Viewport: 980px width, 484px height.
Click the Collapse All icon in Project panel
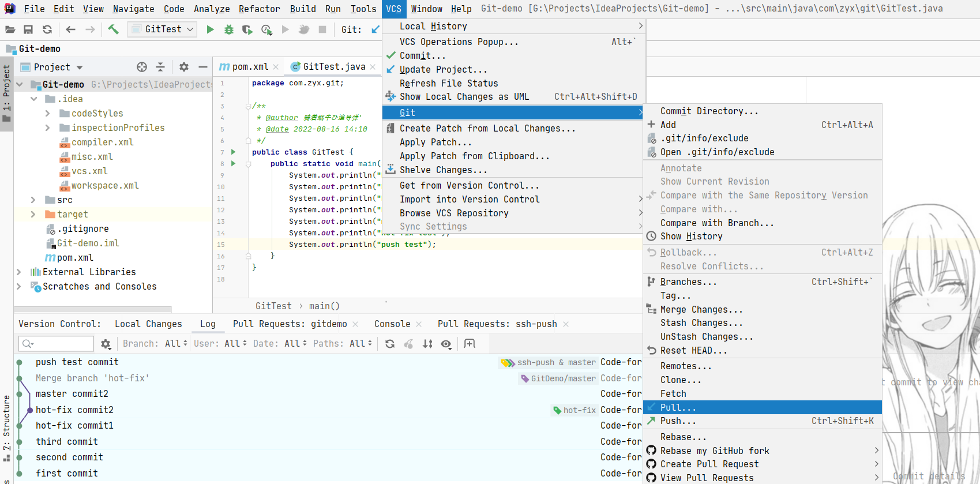160,67
